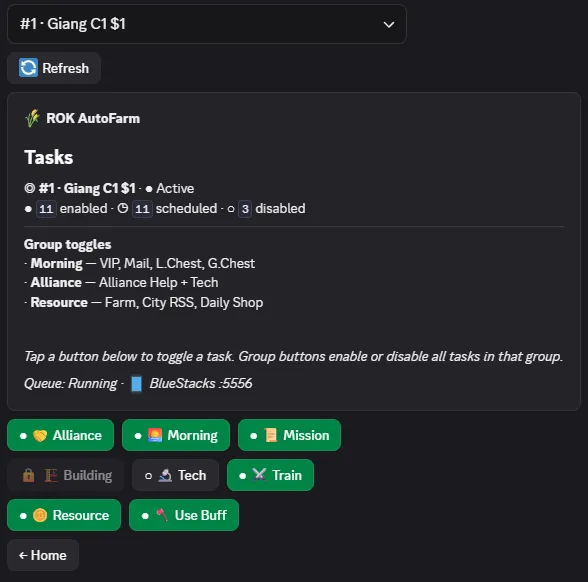Go back using the Home button
The height and width of the screenshot is (582, 588).
click(x=43, y=555)
